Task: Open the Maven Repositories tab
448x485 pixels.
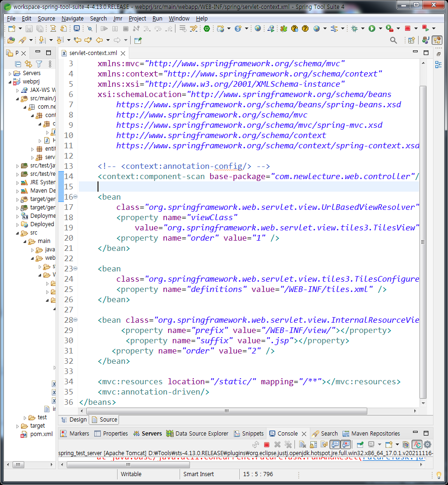Action: pos(371,434)
